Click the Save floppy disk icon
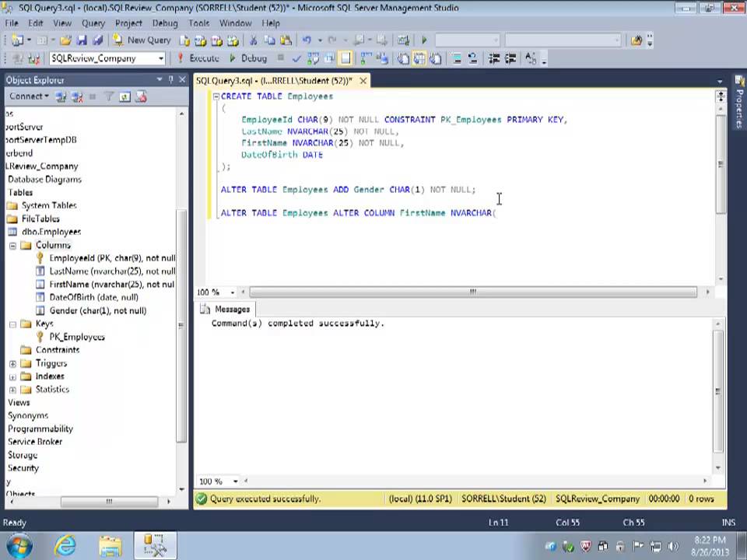The image size is (747, 560). point(82,40)
